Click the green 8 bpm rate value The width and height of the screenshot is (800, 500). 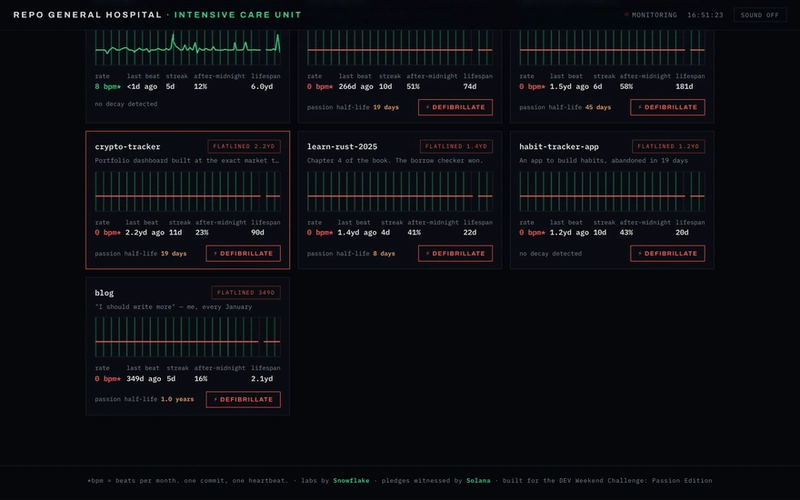tap(108, 87)
